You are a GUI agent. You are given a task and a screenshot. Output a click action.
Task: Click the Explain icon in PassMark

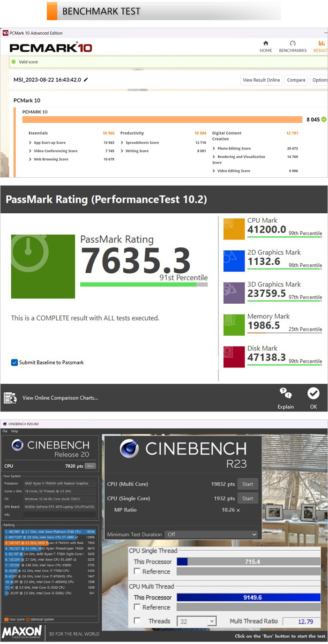pos(285,393)
